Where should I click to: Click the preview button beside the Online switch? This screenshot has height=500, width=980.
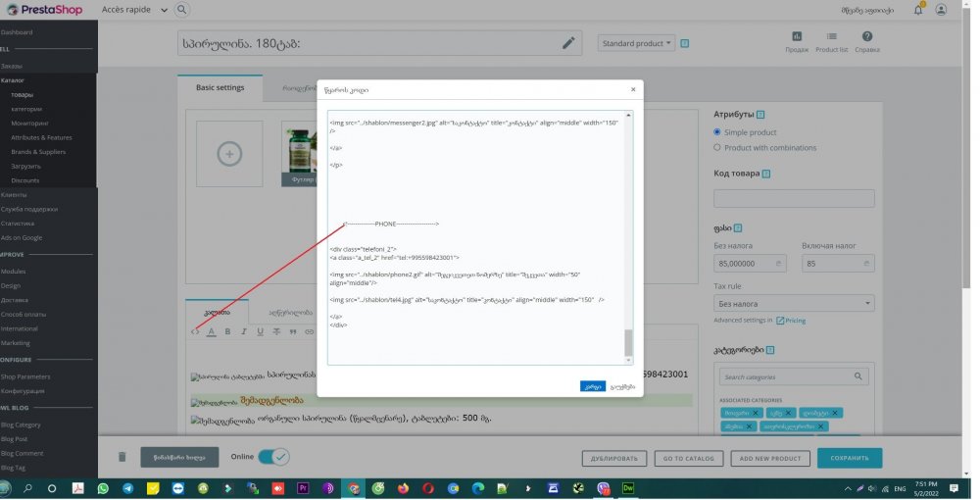179,457
